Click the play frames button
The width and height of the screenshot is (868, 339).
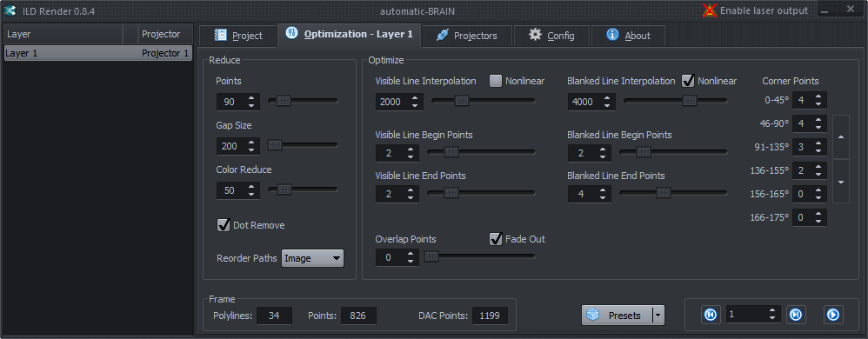833,315
